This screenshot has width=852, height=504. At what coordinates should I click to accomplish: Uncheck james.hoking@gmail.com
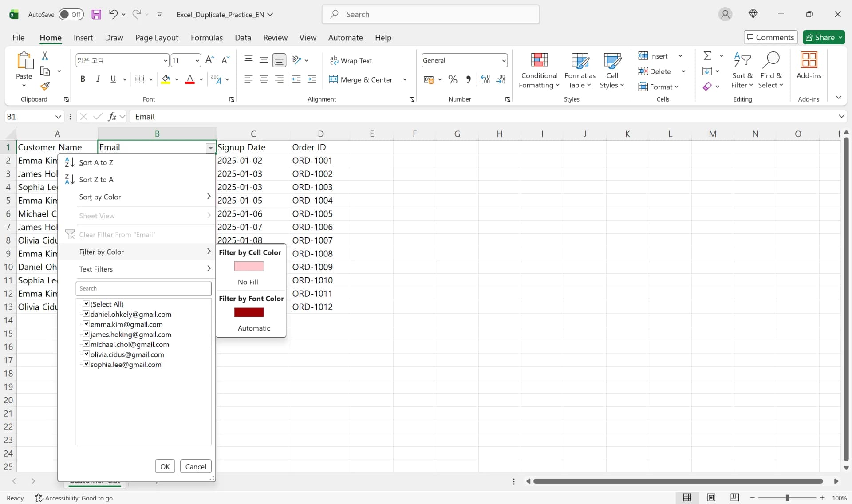click(x=86, y=334)
